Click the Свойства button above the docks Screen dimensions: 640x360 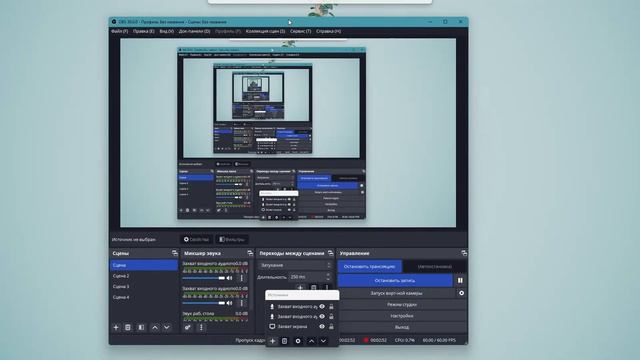(196, 240)
